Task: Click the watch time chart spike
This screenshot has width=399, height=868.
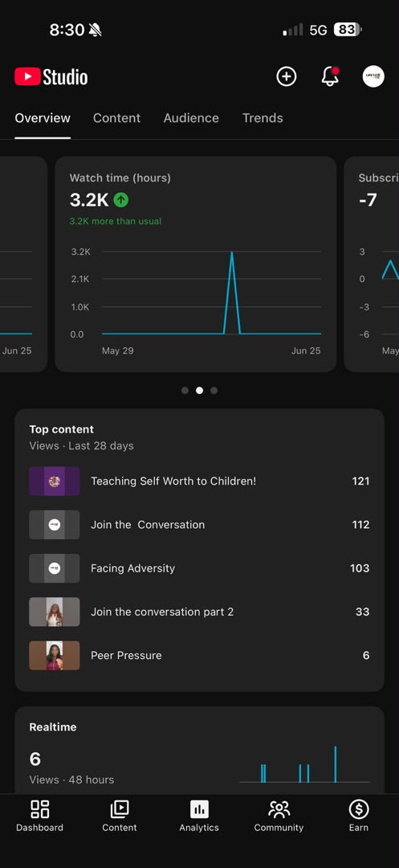Action: coord(231,293)
